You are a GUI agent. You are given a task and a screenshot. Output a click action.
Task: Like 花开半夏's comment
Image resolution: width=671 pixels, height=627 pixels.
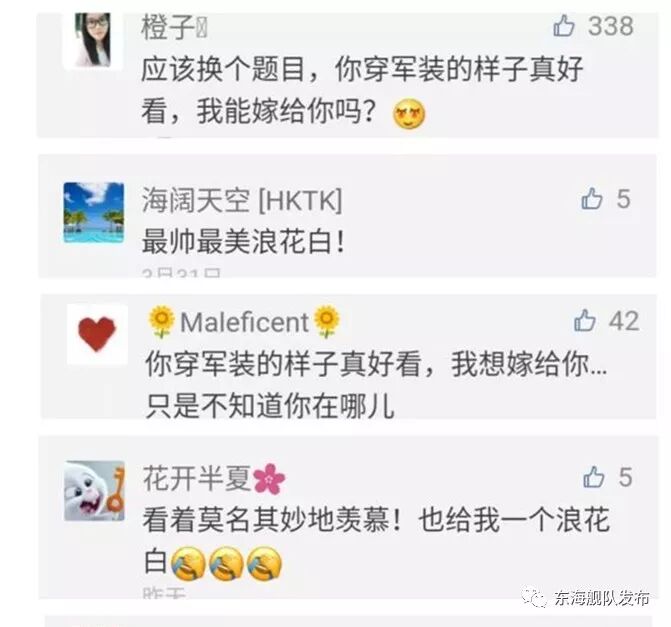click(594, 477)
